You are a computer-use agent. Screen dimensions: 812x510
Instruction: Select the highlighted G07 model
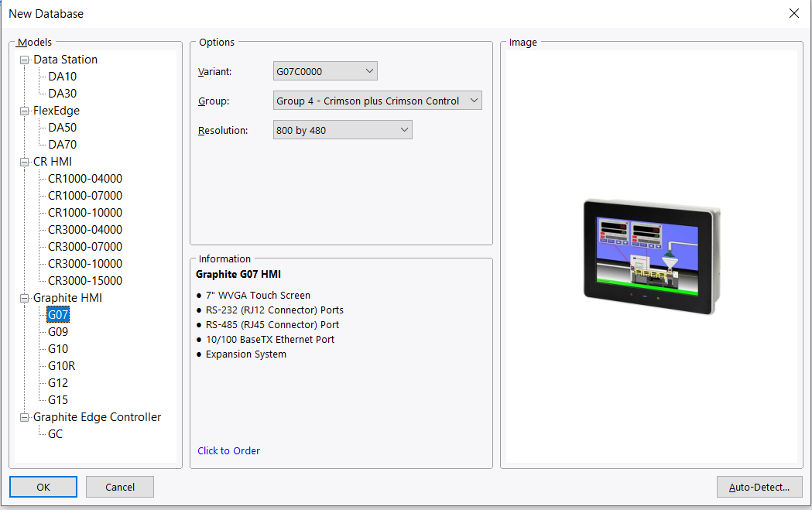pyautogui.click(x=58, y=315)
